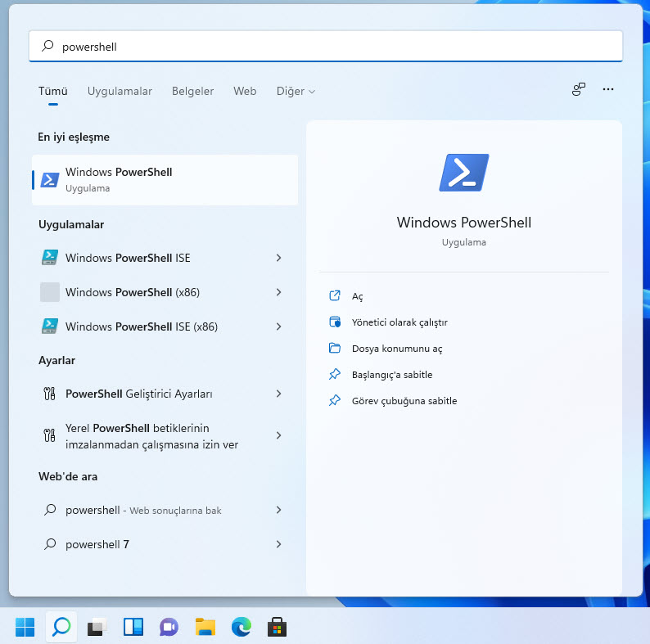The height and width of the screenshot is (644, 650).
Task: Open the Belgeler tab
Action: tap(192, 91)
